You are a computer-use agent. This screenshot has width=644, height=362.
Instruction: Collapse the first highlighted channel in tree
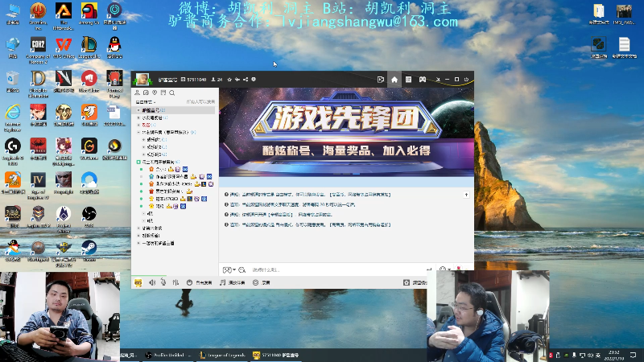click(138, 110)
